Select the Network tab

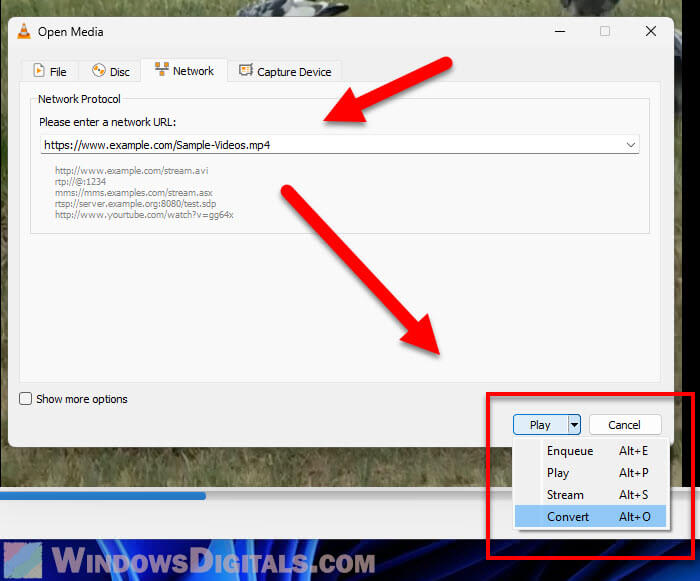pyautogui.click(x=184, y=71)
